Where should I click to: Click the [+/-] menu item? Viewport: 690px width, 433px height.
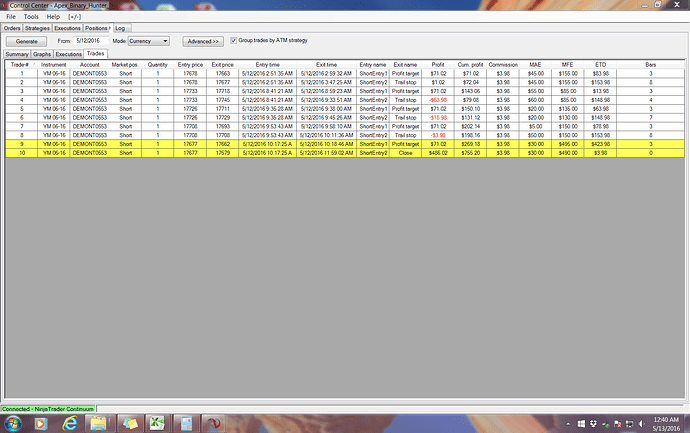tap(74, 17)
